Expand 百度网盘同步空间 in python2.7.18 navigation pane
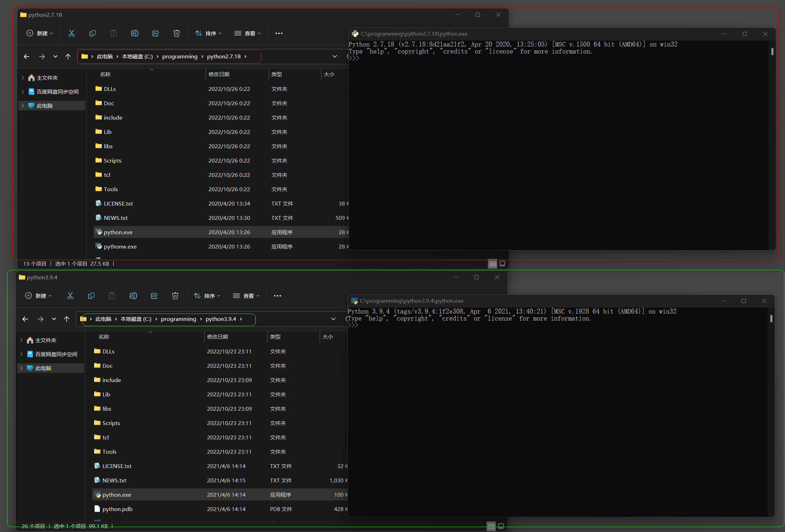The image size is (785, 532). 23,92
